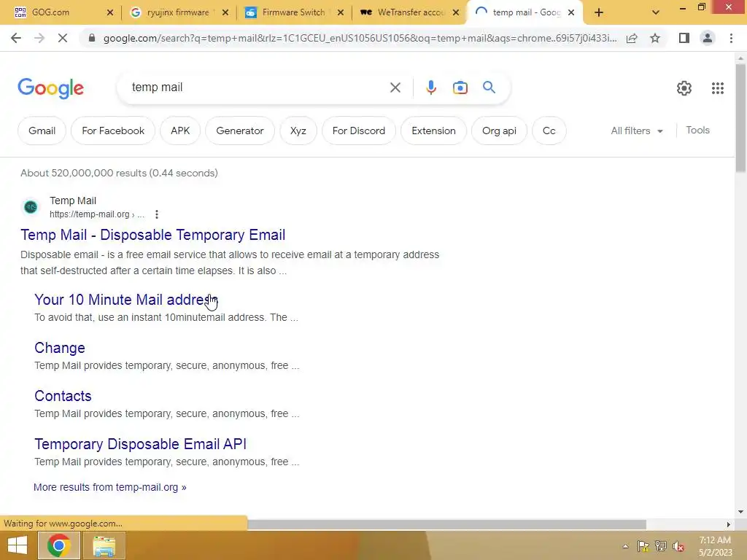Open Temporary Disposable Email API link

(x=141, y=444)
